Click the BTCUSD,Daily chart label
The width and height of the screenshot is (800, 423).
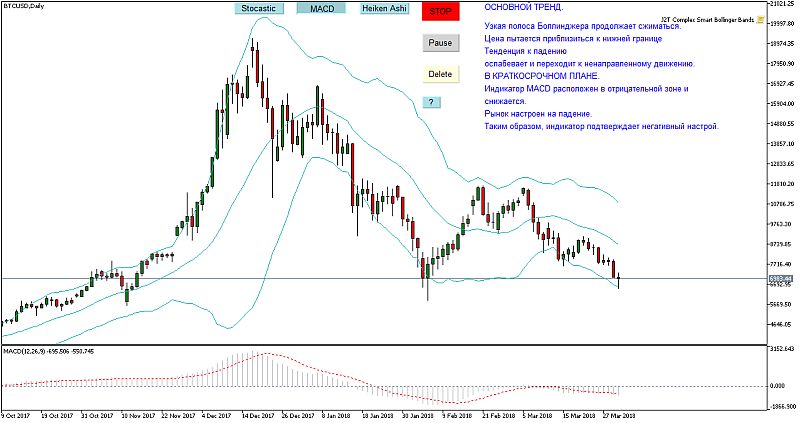[x=23, y=6]
